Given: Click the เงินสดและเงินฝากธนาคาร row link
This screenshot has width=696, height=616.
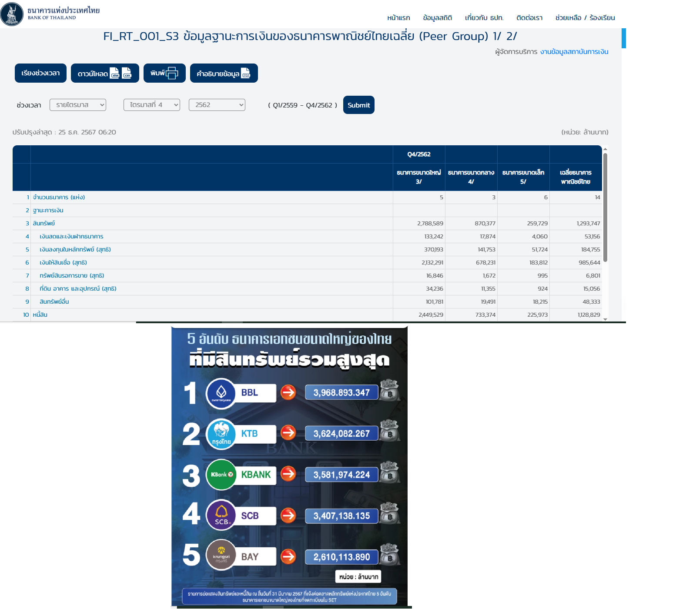Looking at the screenshot, I should click(x=71, y=236).
